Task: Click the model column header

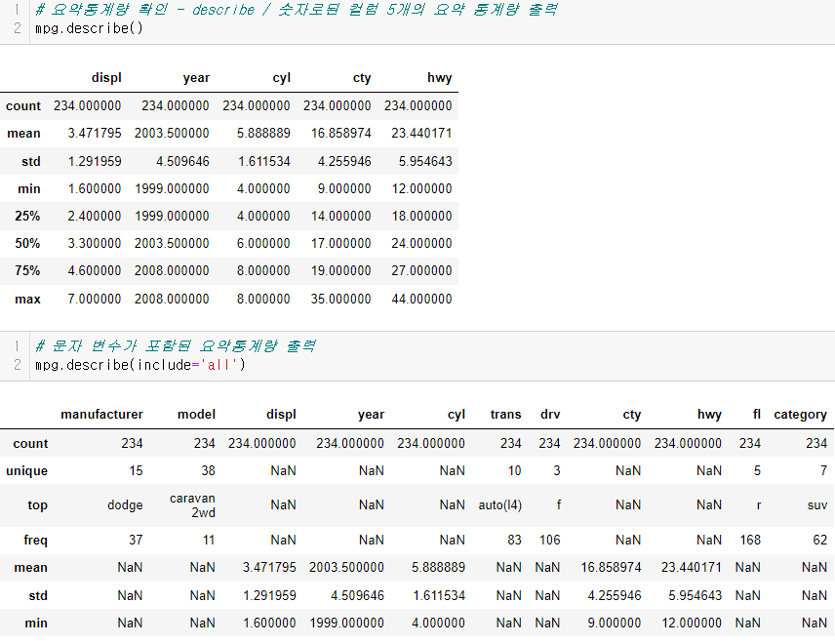Action: click(x=196, y=415)
